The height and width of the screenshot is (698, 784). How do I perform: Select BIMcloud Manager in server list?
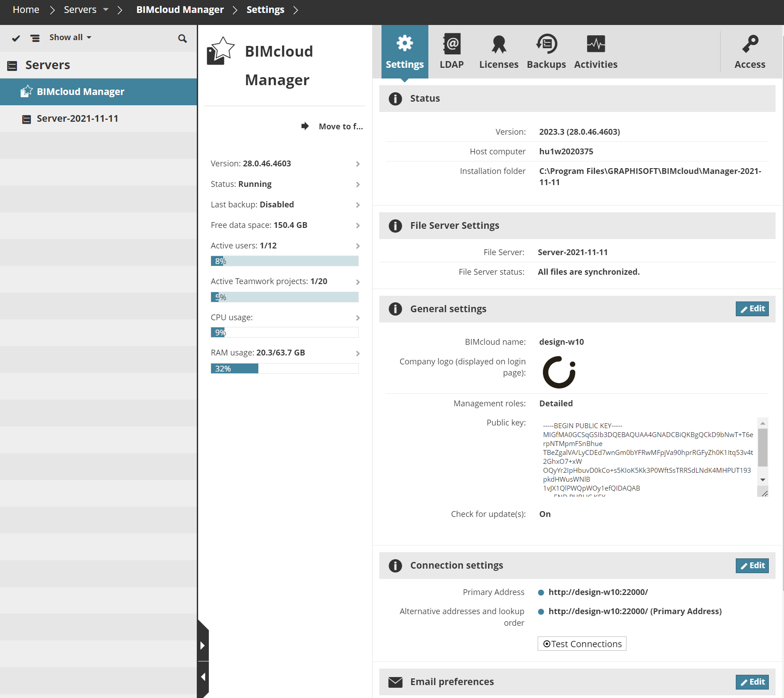click(98, 92)
